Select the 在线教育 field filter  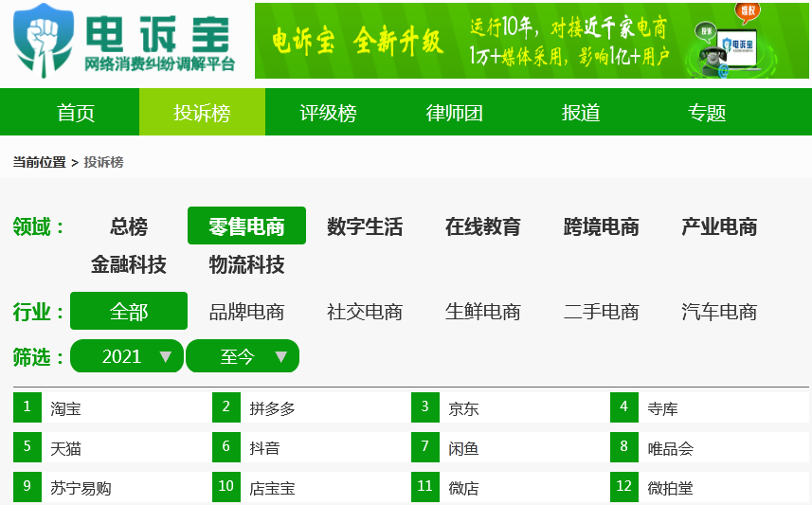pos(482,225)
